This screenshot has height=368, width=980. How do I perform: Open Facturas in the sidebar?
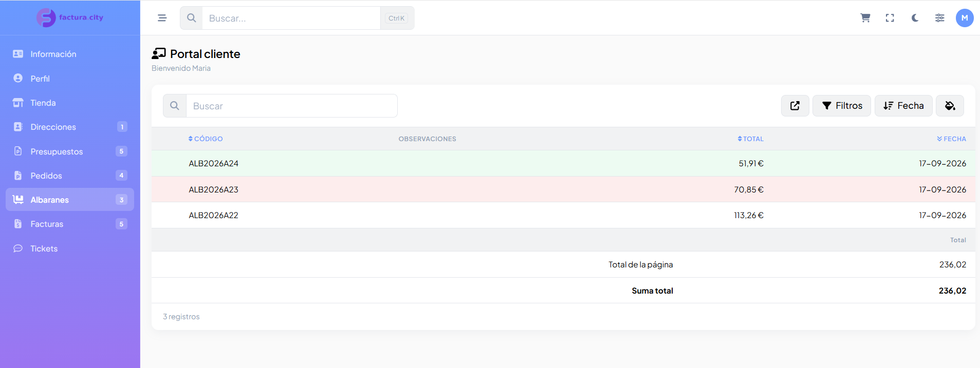coord(70,224)
